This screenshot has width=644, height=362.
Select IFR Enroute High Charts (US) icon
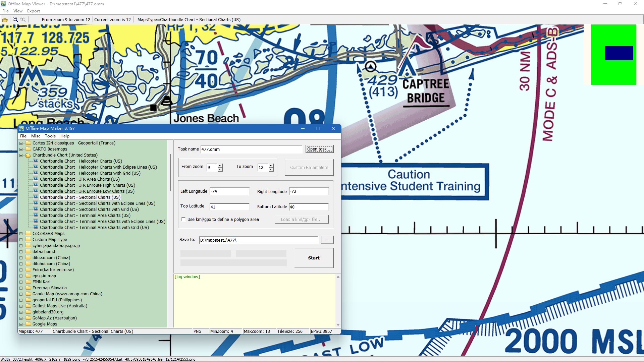(36, 185)
